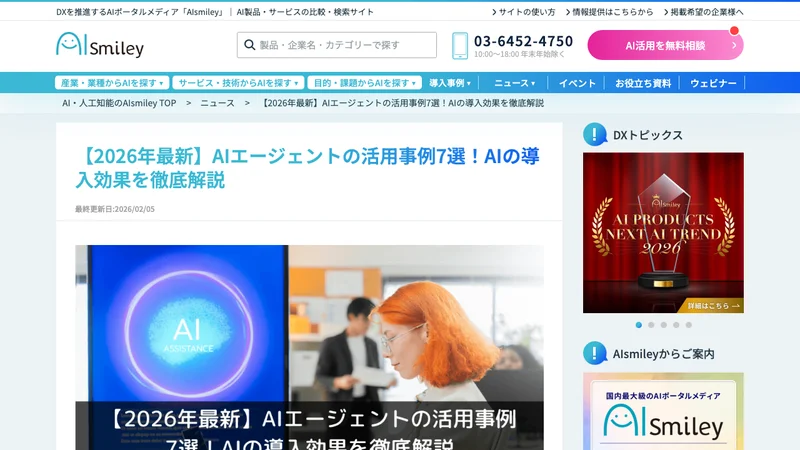Screen dimensions: 800x450
Task: Click the DXトピックス heading text
Action: click(647, 135)
